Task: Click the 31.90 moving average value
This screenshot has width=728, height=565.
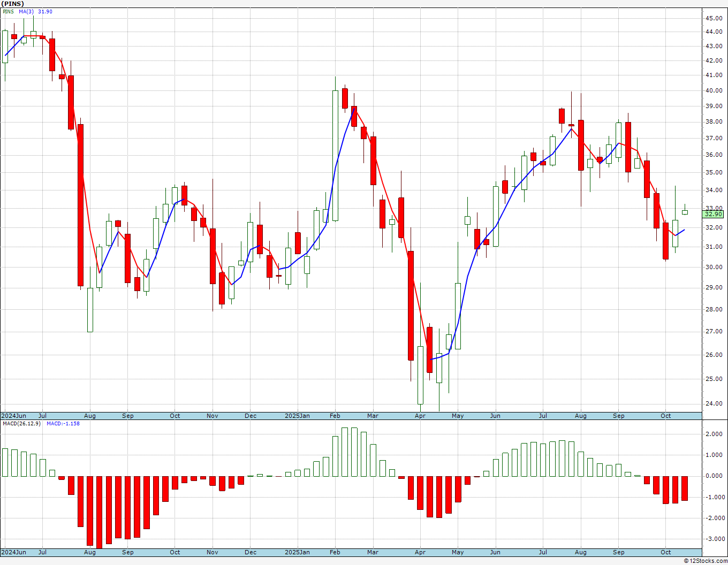Action: tap(45, 11)
